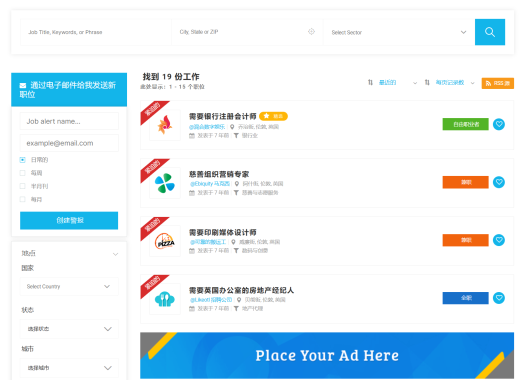Click the envelope icon in job alert header
526x380 pixels.
pos(23,86)
